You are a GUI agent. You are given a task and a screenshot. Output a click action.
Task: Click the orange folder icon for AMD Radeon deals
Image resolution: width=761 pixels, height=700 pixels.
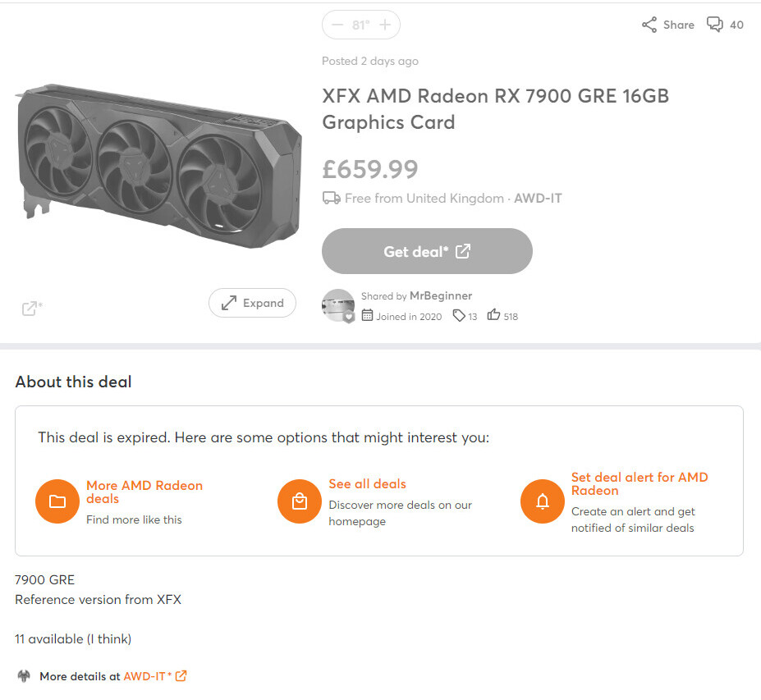tap(57, 501)
